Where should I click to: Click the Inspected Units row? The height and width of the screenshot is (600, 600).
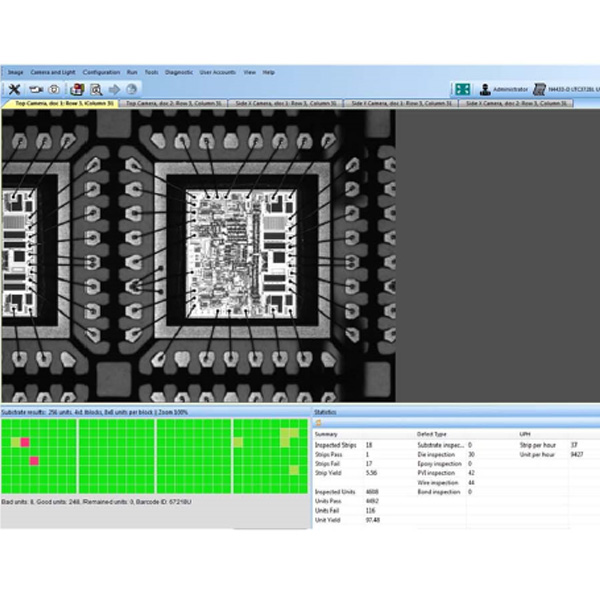tap(347, 492)
